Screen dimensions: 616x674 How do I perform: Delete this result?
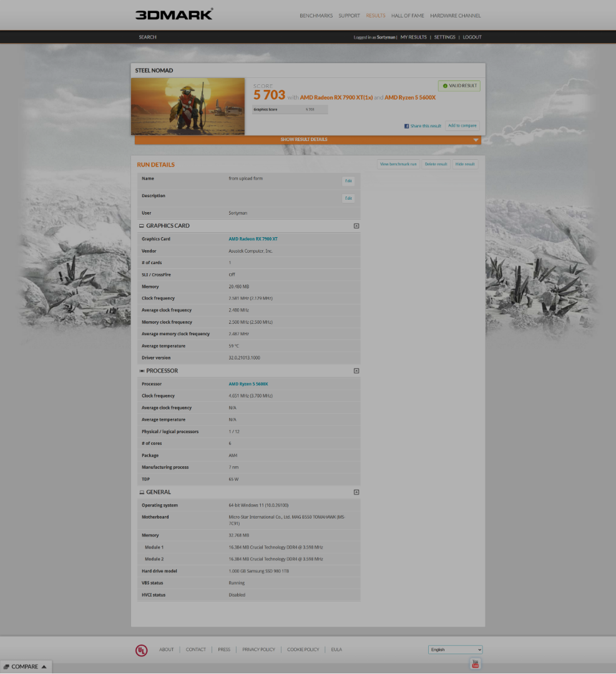[x=436, y=164]
